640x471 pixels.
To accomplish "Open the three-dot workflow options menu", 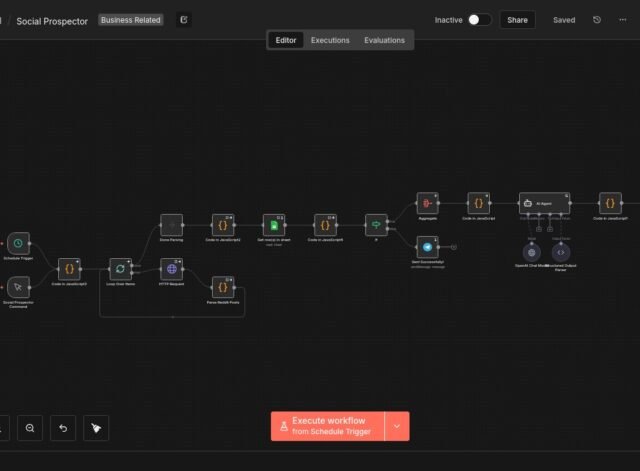I will (x=622, y=20).
